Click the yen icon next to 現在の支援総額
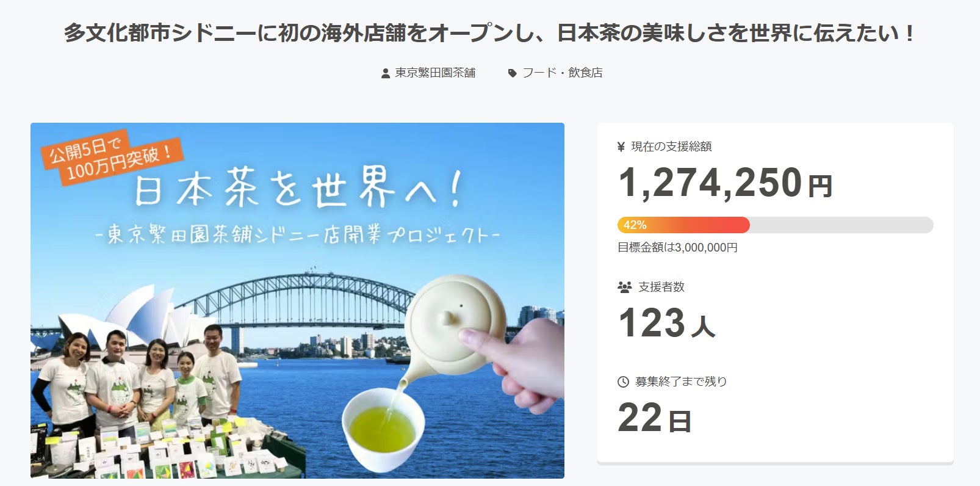 coord(621,147)
